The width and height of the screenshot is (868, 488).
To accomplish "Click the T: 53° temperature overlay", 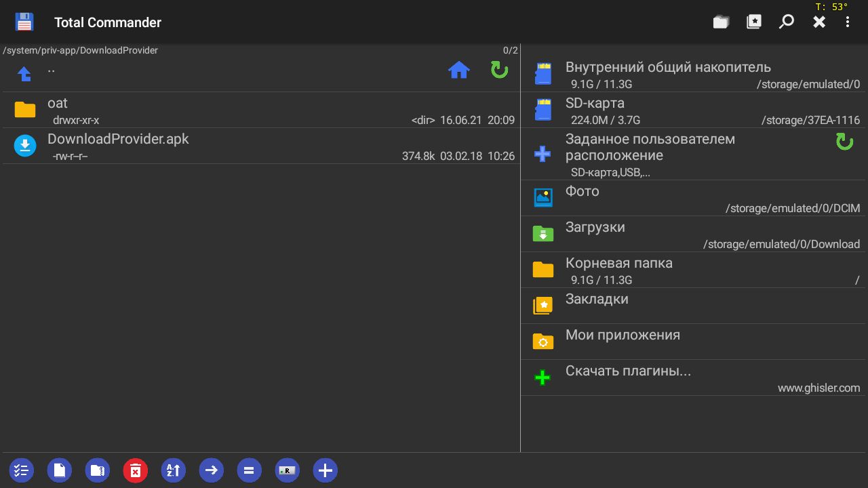I will coord(831,7).
